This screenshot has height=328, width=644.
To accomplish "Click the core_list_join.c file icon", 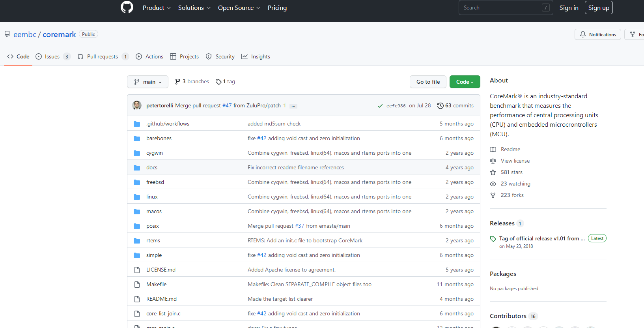I will pyautogui.click(x=137, y=314).
